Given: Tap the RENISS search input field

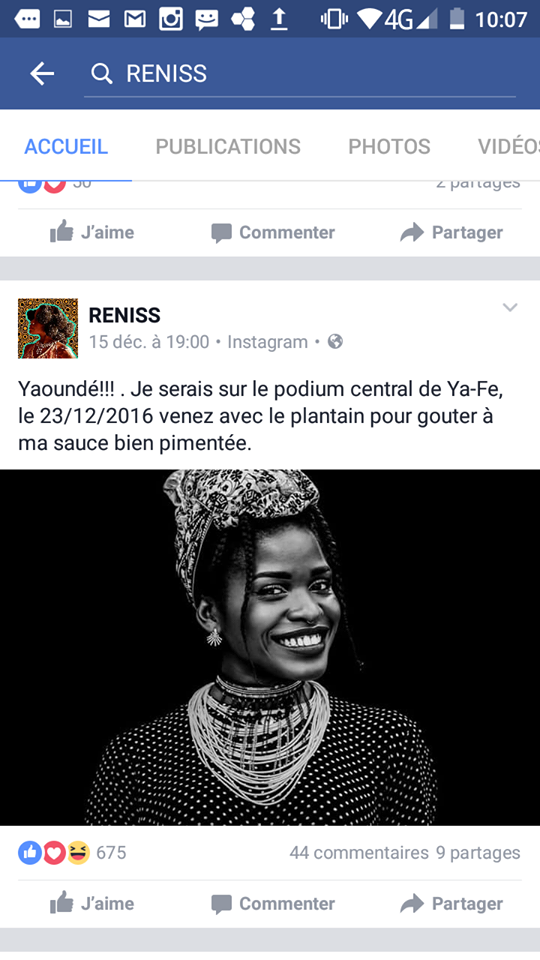Looking at the screenshot, I should [x=300, y=74].
